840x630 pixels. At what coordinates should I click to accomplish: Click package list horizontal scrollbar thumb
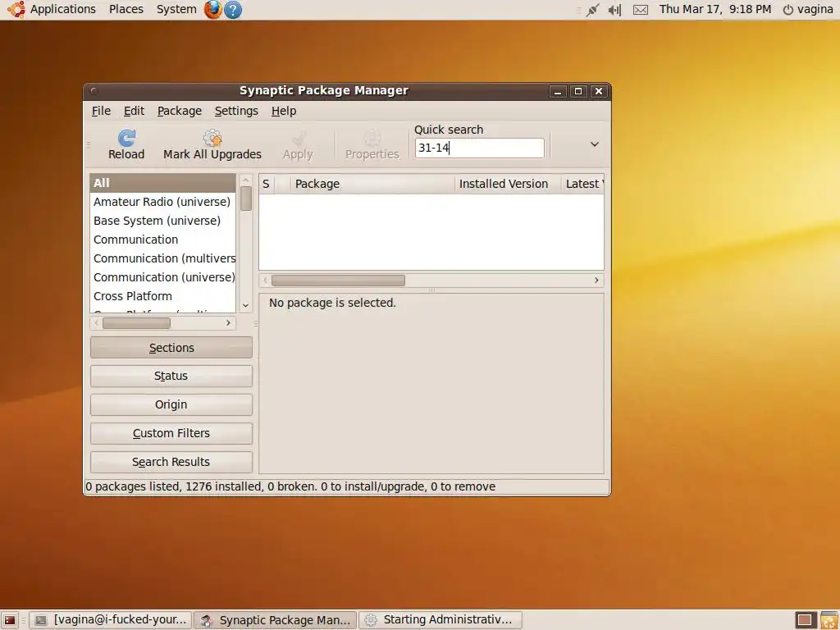click(x=338, y=281)
